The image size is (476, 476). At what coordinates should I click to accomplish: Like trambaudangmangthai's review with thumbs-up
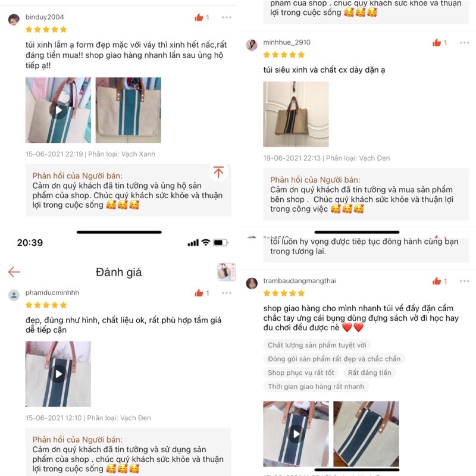pos(437,281)
